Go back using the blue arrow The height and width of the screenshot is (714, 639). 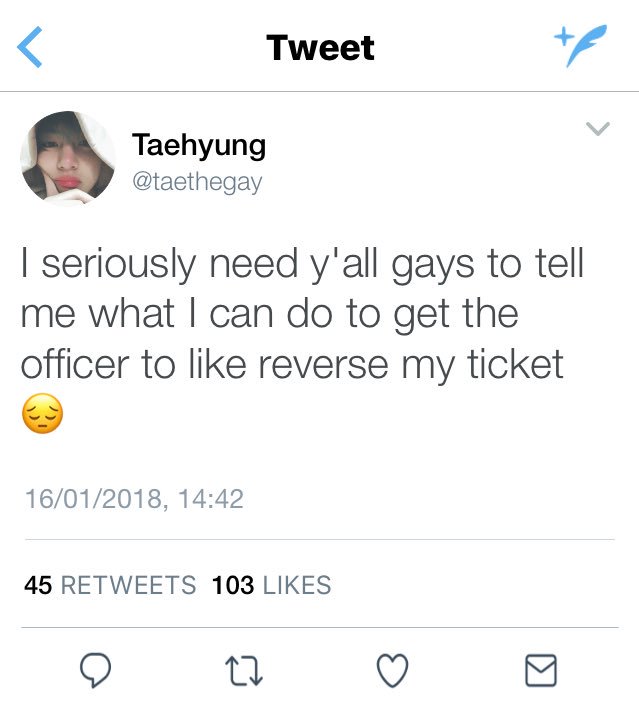(x=30, y=47)
